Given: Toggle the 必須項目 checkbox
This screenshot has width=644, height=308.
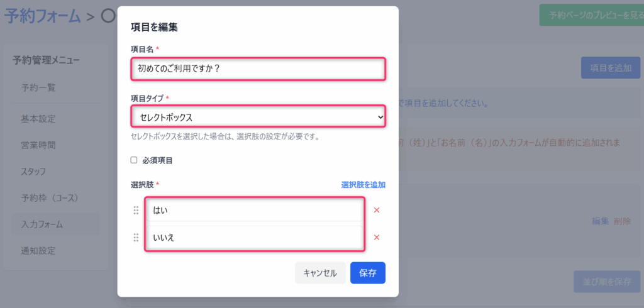Looking at the screenshot, I should (x=134, y=160).
